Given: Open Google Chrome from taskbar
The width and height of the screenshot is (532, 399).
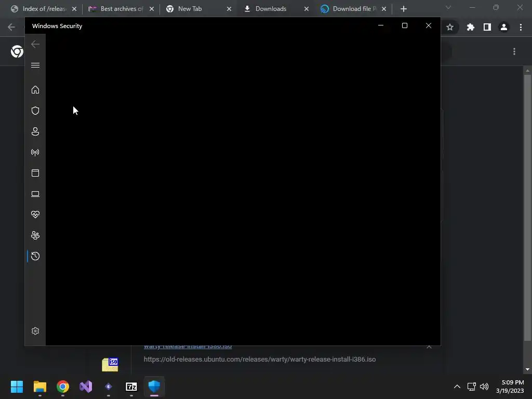Looking at the screenshot, I should point(63,387).
